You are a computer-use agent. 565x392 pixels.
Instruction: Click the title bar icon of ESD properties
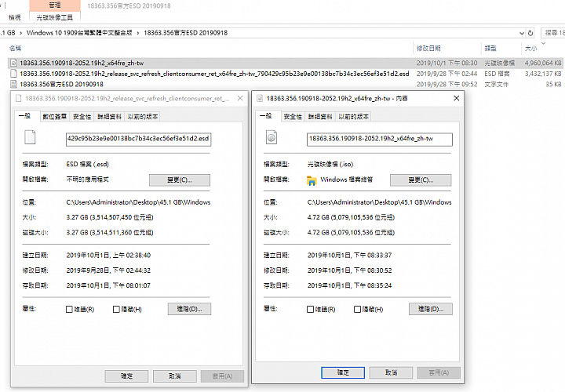[x=19, y=98]
